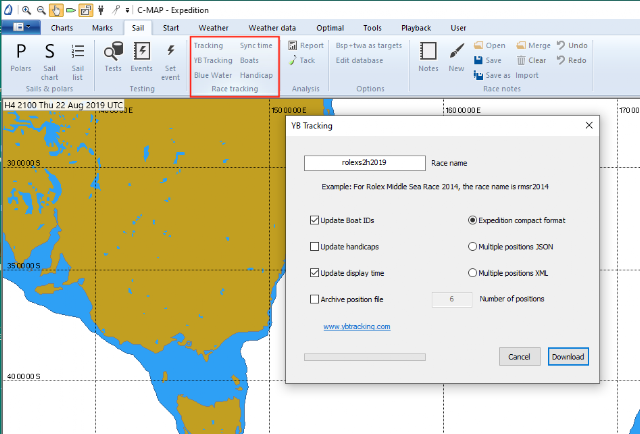Click the zoom out magnifier icon
The image size is (640, 434).
pyautogui.click(x=41, y=10)
